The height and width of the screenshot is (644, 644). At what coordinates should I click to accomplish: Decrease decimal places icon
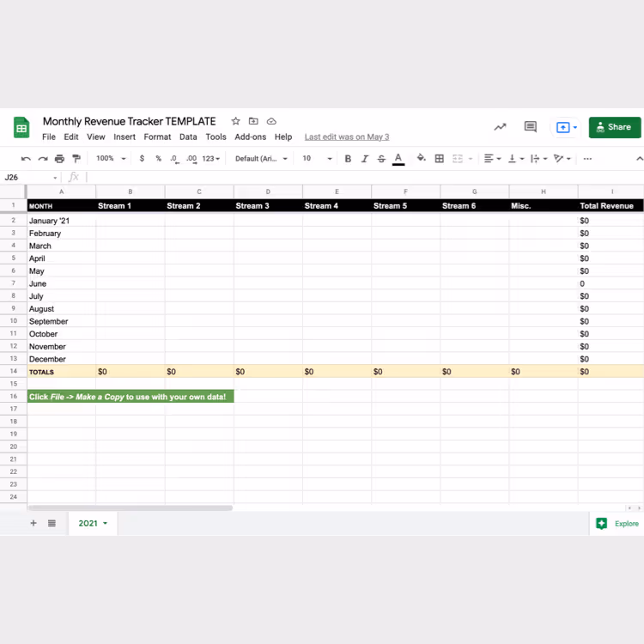tap(174, 159)
